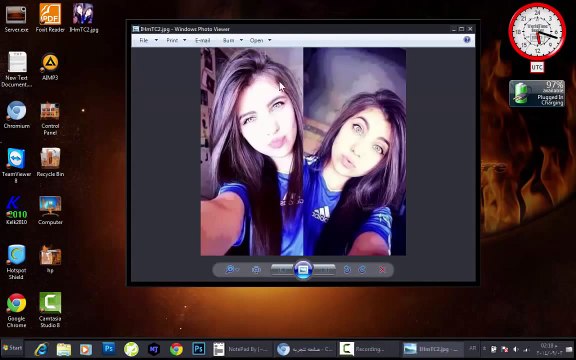The image size is (576, 360).
Task: Switch to the Camtasia Recording taskbar window
Action: [x=368, y=349]
